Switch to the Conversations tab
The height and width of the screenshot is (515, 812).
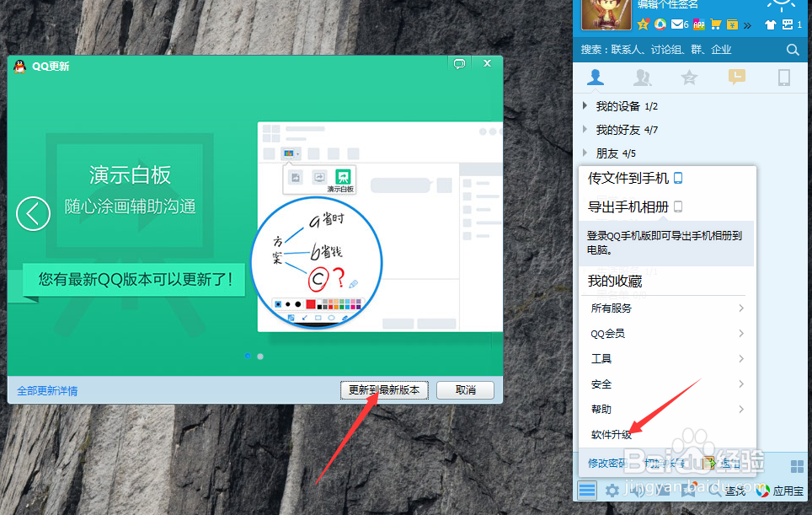point(736,78)
